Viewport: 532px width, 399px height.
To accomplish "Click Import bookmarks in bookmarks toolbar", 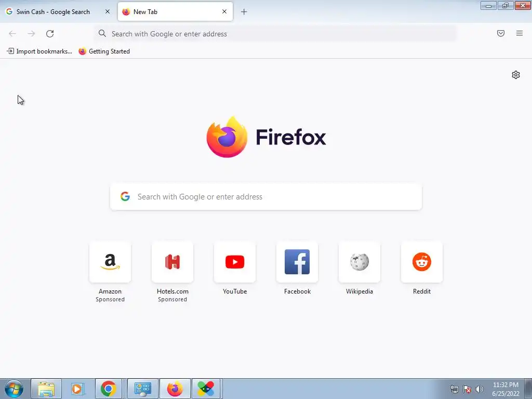I will (x=39, y=51).
